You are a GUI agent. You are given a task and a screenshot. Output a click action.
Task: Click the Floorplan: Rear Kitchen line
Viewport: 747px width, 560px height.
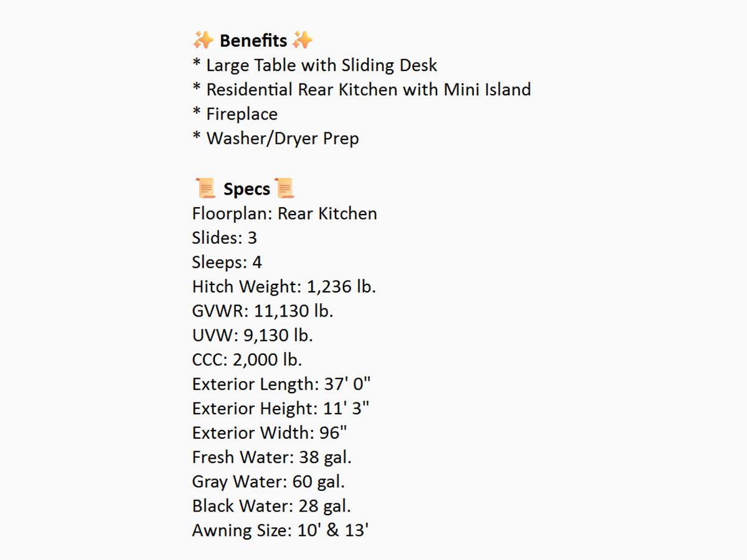pyautogui.click(x=284, y=213)
